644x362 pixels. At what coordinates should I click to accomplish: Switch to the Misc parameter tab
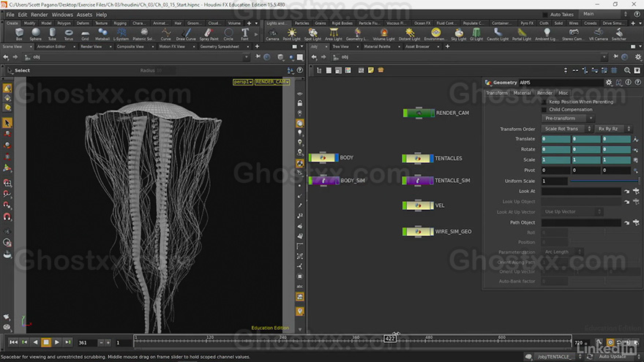point(563,93)
